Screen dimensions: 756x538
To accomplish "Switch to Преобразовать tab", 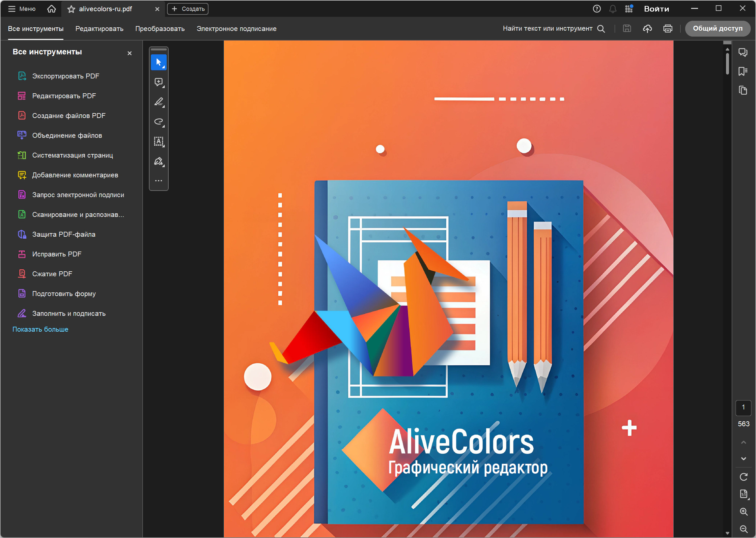I will coord(160,28).
